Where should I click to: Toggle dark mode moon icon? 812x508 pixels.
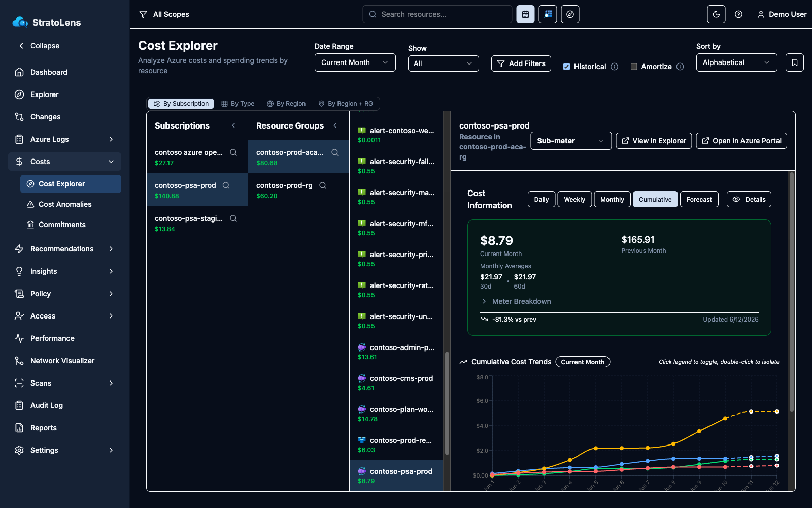coord(716,14)
